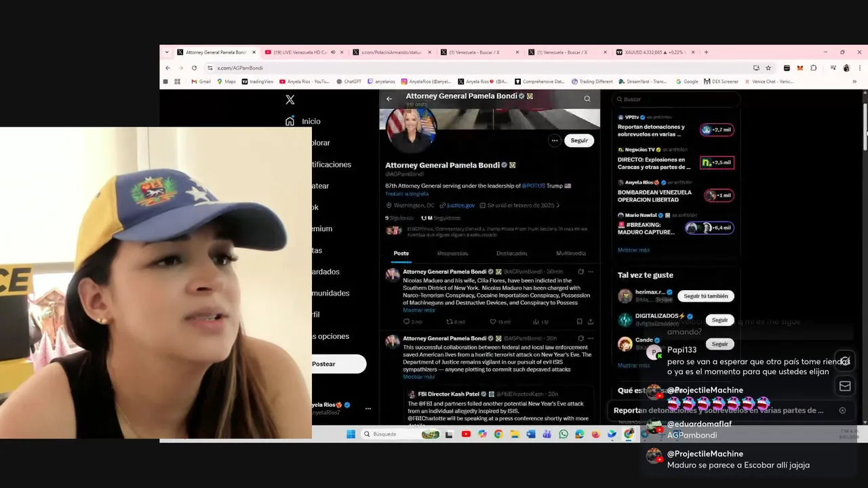Open the Chrome extensions puzzle icon
Image resolution: width=868 pixels, height=488 pixels.
click(814, 68)
